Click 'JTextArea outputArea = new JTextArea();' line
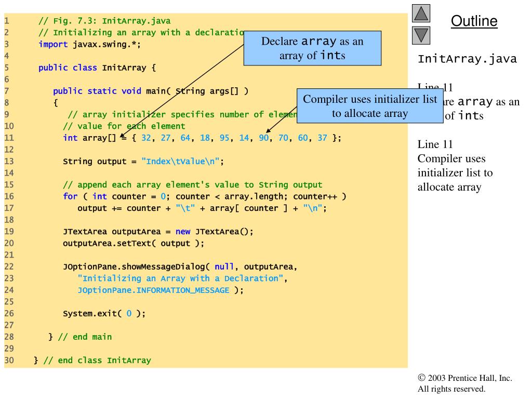The image size is (532, 399). [158, 232]
